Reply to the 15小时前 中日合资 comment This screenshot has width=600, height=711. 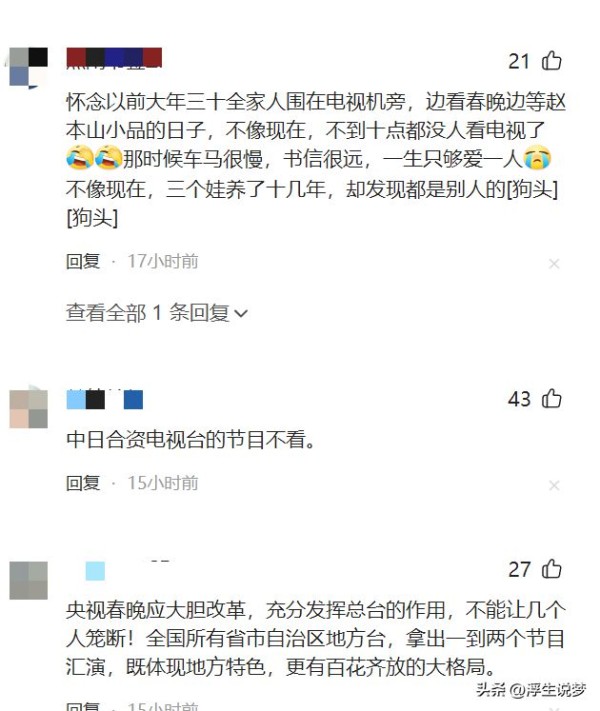(83, 483)
